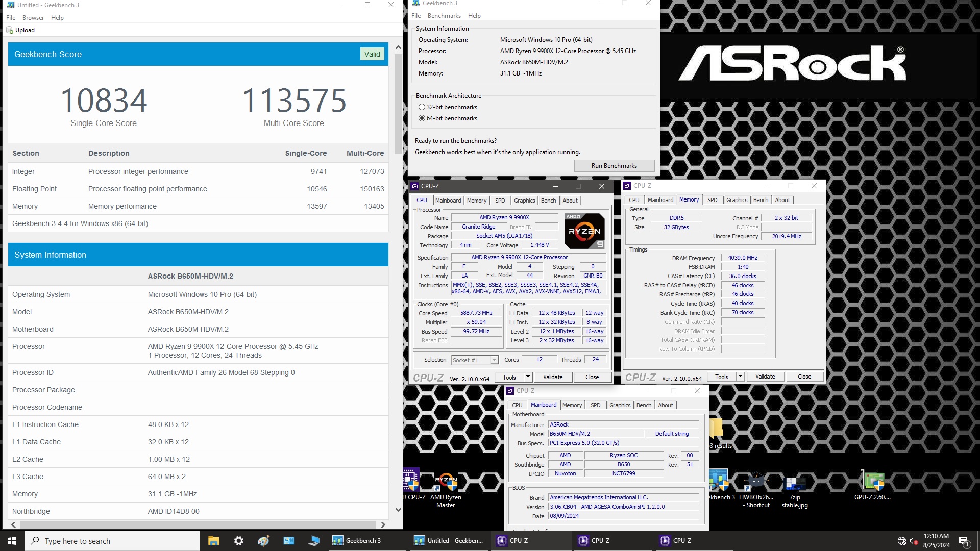Click horizontal scrollbar right arrow in Geekbench results
The height and width of the screenshot is (551, 980).
[383, 524]
